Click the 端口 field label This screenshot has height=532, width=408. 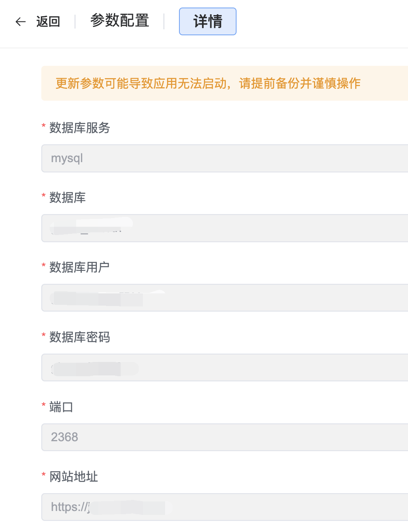pos(61,407)
